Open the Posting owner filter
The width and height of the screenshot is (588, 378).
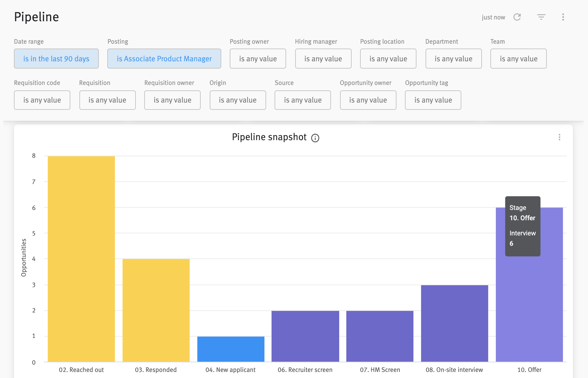(x=258, y=59)
